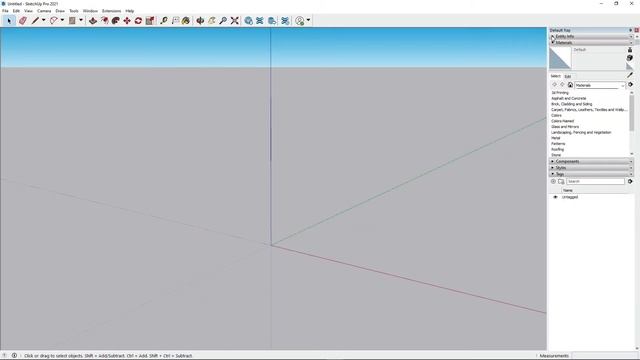Activate the Select arrow tool

click(x=9, y=20)
